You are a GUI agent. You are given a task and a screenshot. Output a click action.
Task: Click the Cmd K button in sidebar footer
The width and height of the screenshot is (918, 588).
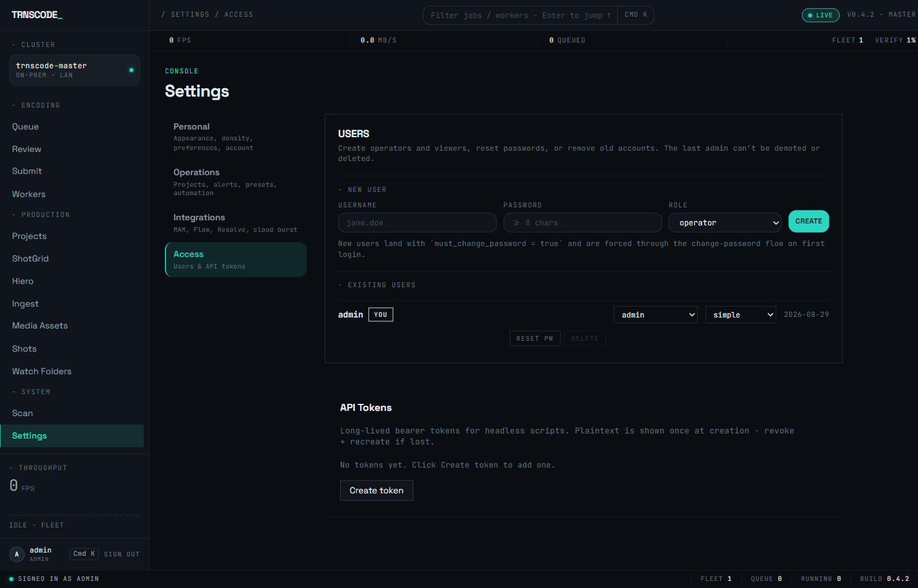coord(84,554)
